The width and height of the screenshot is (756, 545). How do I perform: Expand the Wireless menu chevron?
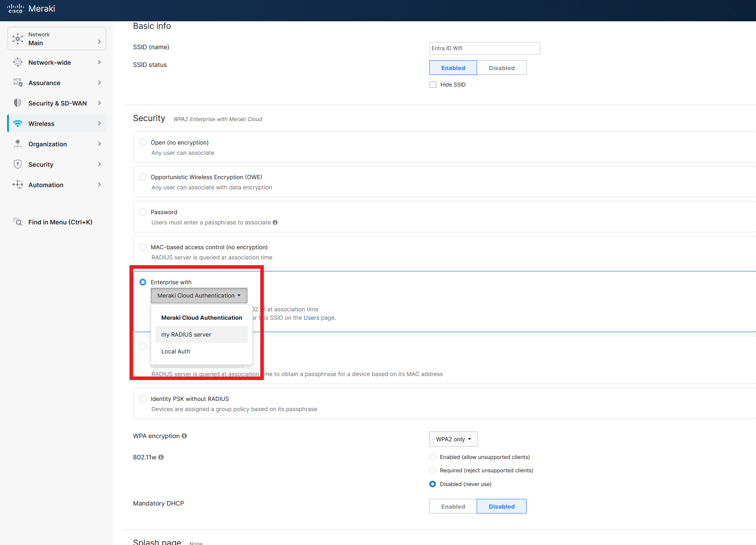click(x=99, y=124)
